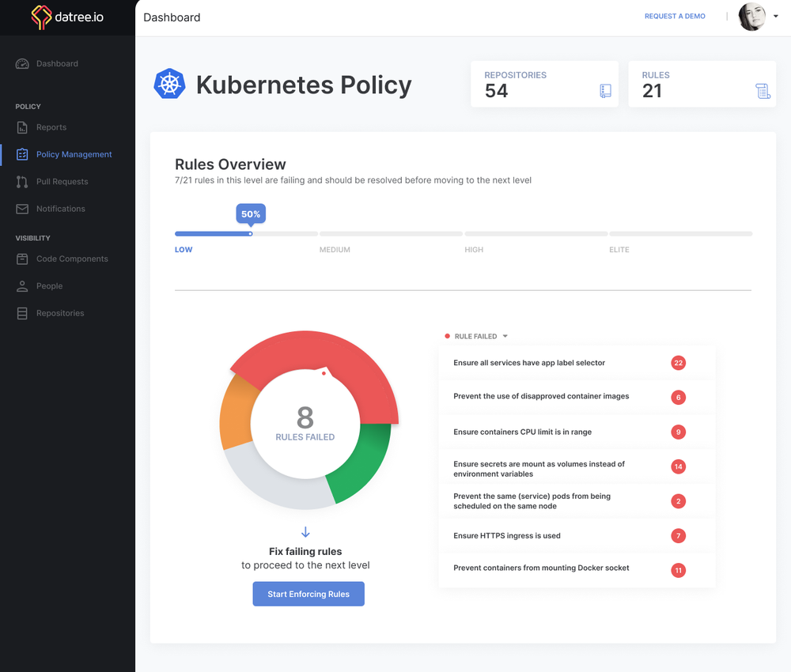
Task: Click the Dashboard header title
Action: click(172, 17)
